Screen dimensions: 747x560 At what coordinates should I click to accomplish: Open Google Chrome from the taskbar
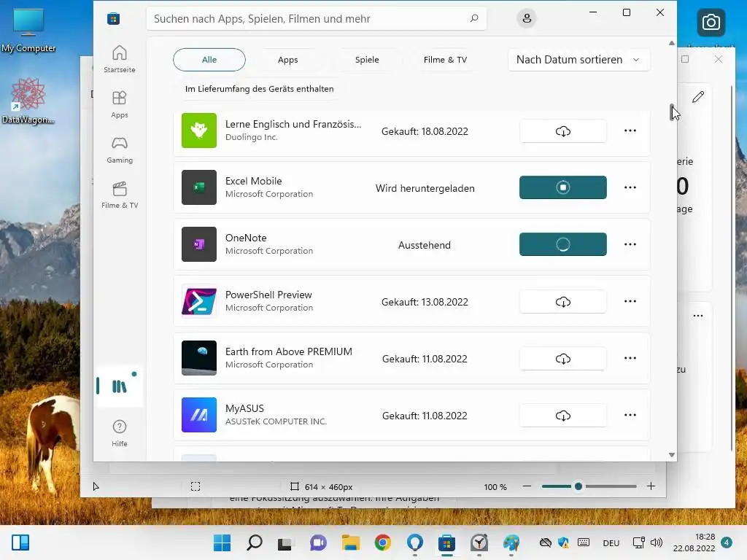382,542
